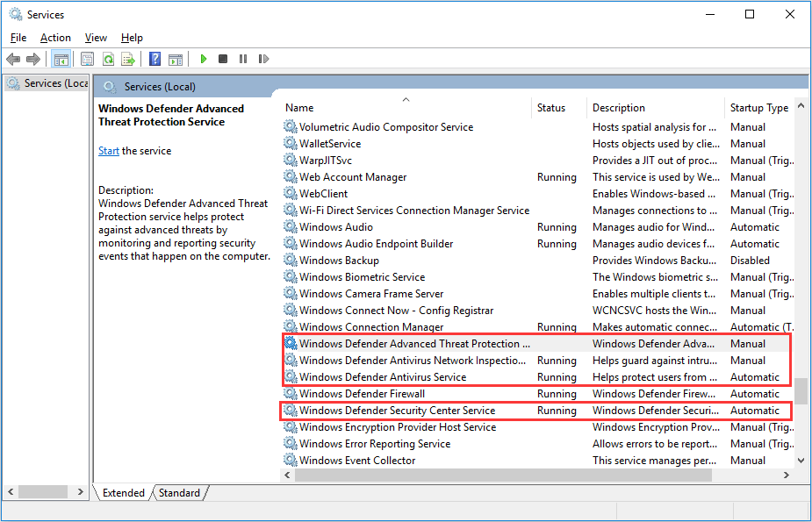The image size is (812, 522).
Task: Click the Restart Service icon
Action: pos(263,59)
